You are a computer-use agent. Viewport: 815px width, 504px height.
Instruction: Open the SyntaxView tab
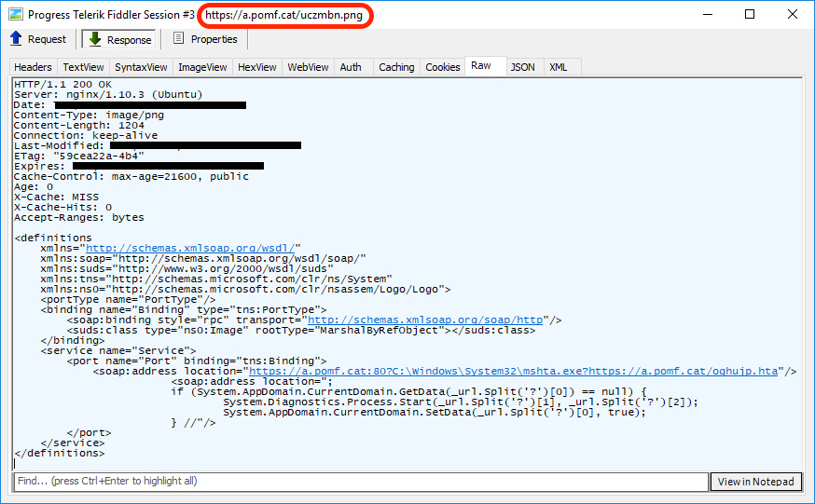pos(141,67)
